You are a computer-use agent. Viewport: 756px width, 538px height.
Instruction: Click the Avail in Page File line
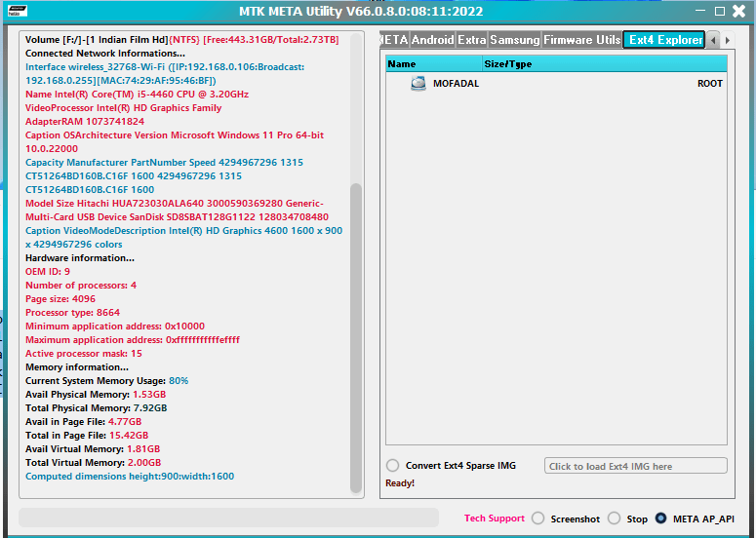pyautogui.click(x=84, y=421)
